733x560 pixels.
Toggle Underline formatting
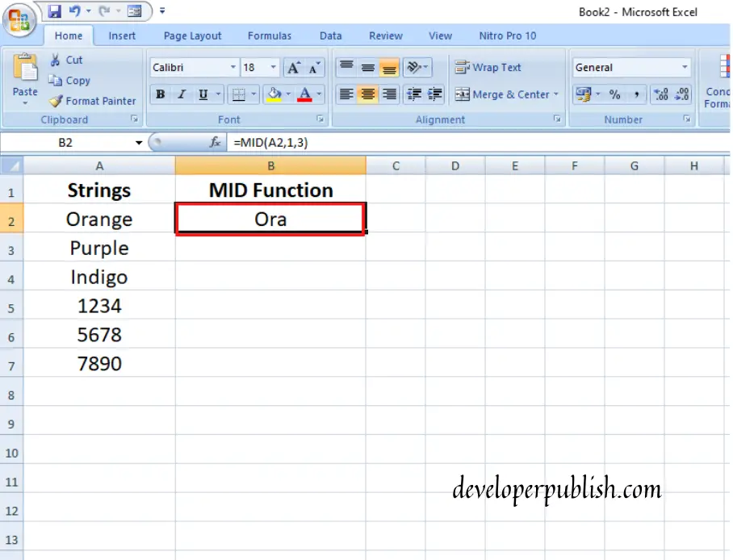pyautogui.click(x=203, y=94)
